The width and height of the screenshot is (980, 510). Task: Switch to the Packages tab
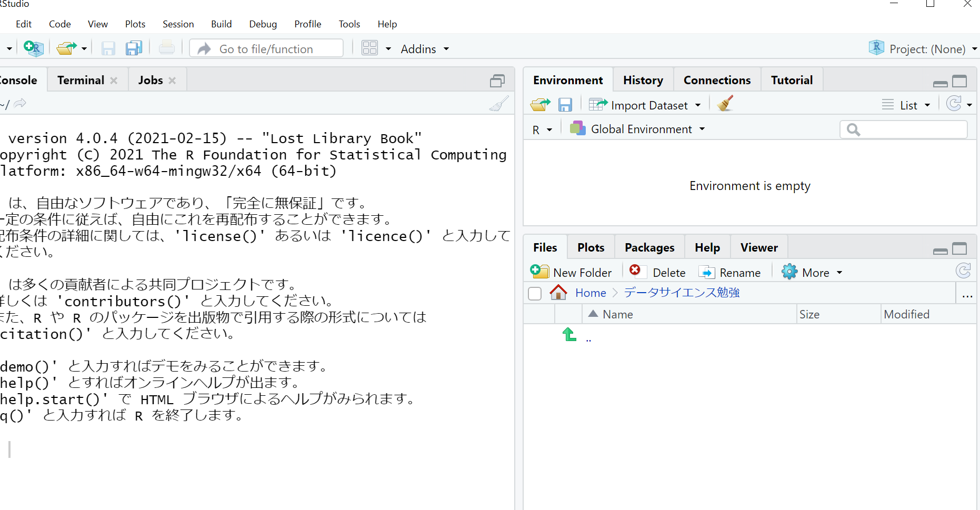click(649, 247)
